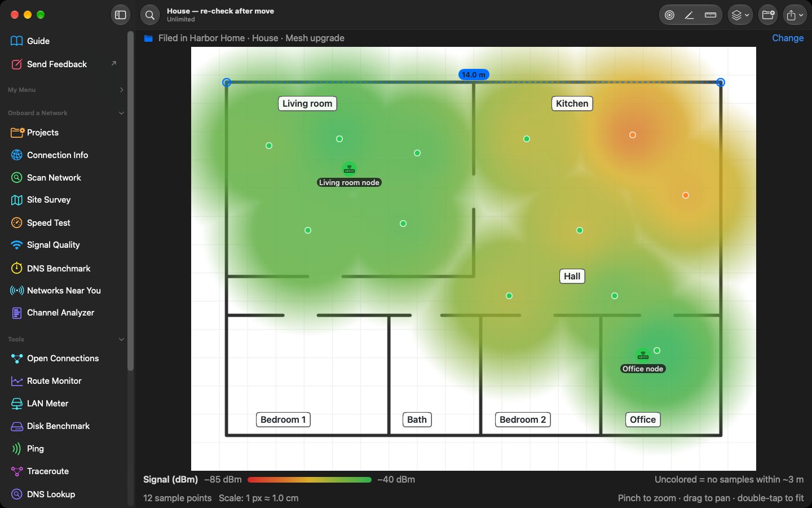
Task: Open the Traceroute sidebar item
Action: [x=64, y=471]
